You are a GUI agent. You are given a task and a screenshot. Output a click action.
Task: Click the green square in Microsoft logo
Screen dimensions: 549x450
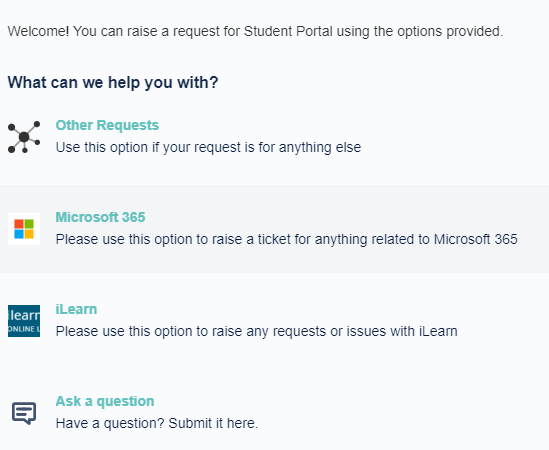[29, 224]
